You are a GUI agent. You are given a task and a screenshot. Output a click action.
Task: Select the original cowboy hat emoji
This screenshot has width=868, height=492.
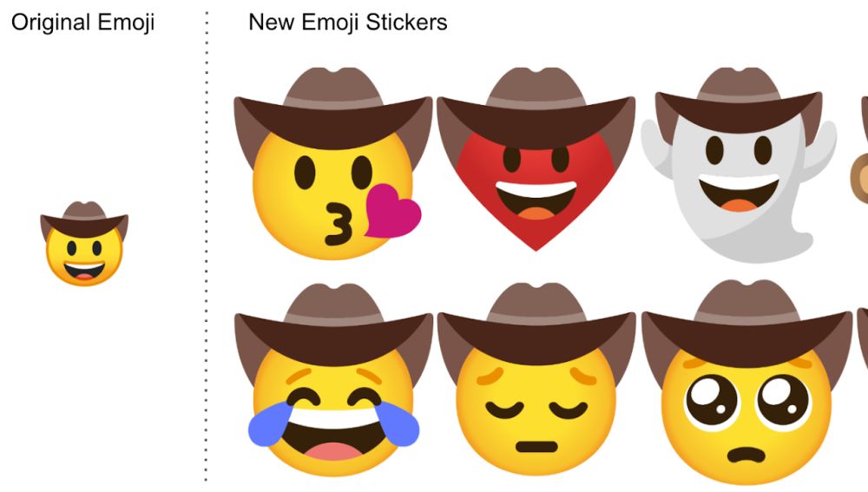[x=84, y=244]
